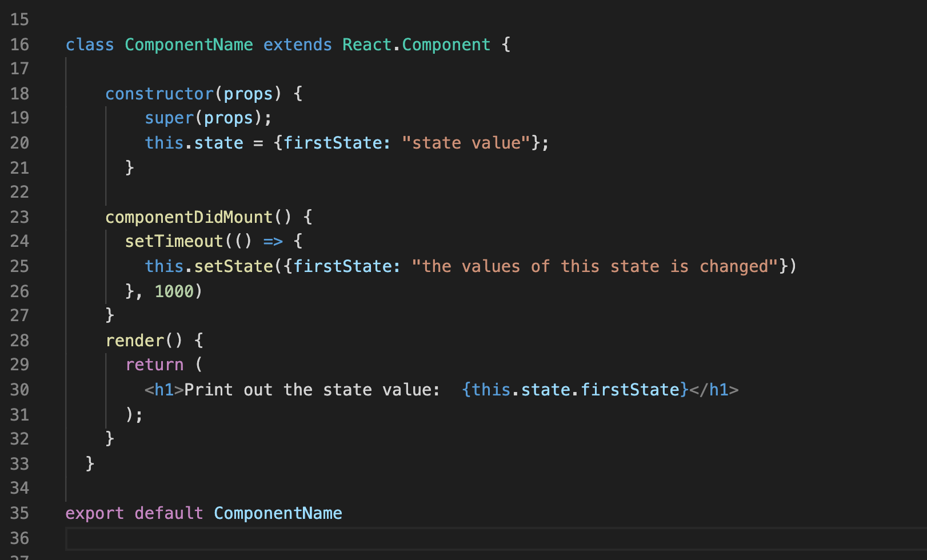This screenshot has height=560, width=927.
Task: Click 'Component' after React on line 16
Action: pyautogui.click(x=446, y=45)
